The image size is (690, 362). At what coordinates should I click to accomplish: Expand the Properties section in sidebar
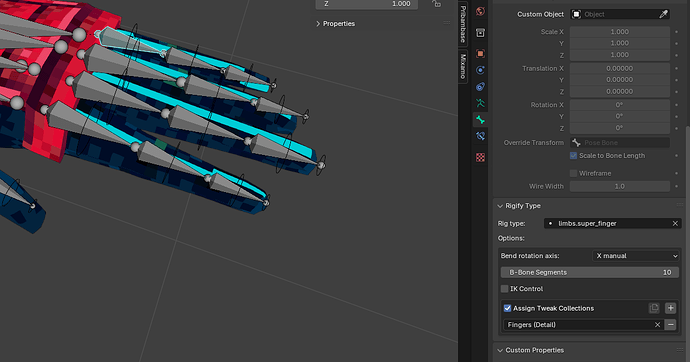pyautogui.click(x=318, y=24)
